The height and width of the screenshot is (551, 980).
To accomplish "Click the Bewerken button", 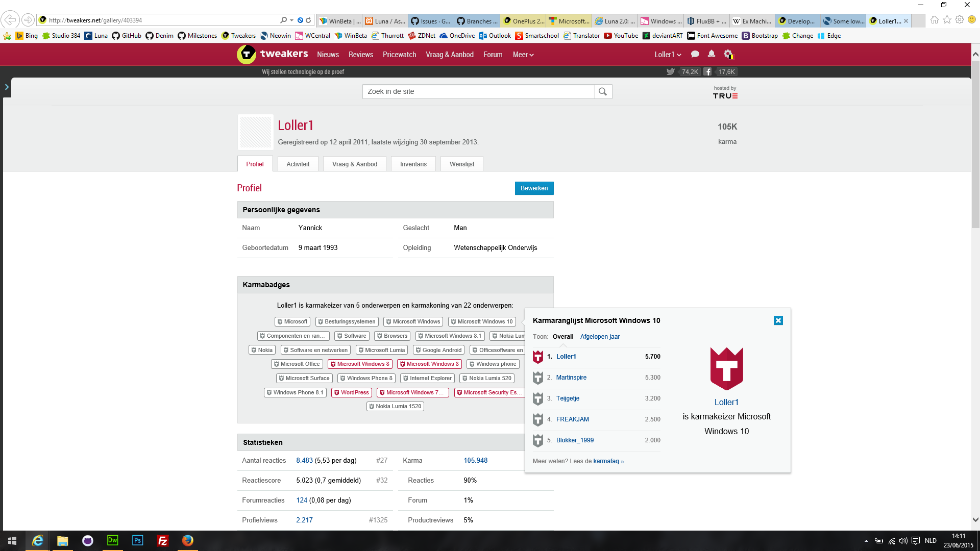I will (x=534, y=188).
